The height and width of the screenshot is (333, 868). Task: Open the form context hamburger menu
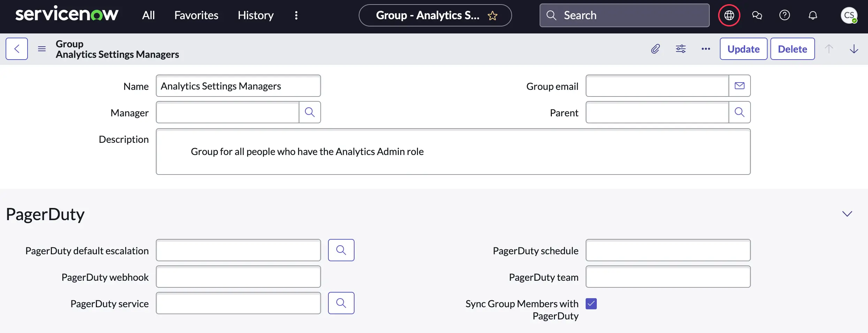tap(42, 49)
